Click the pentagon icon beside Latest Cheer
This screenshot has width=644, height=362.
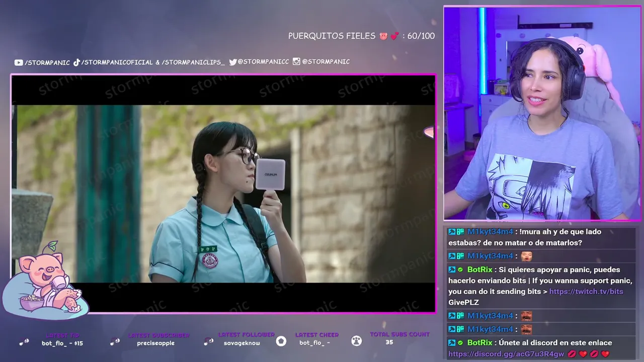tap(281, 341)
